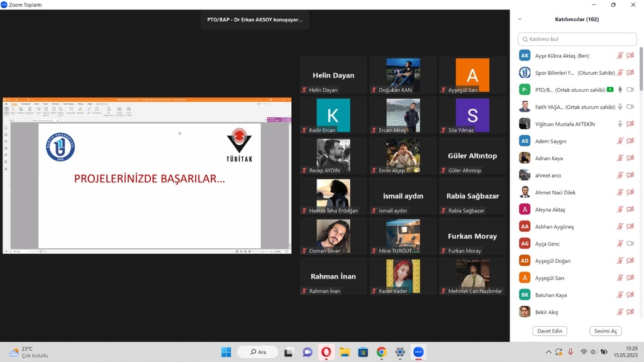Click Yiğitcan Mustafa AYTEKİN's microphone icon
The image size is (644, 362).
tap(619, 124)
